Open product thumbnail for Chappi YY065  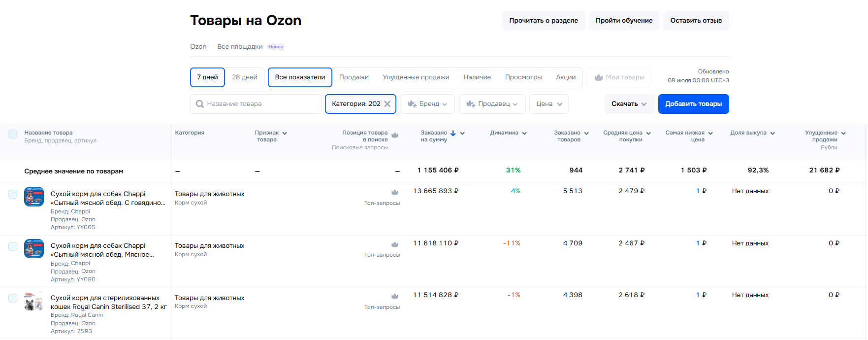34,197
